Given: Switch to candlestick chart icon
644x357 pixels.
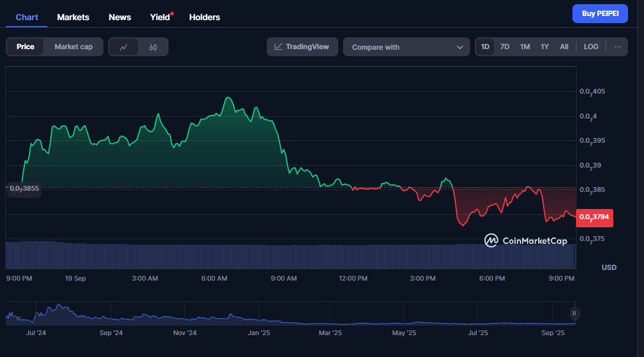Looking at the screenshot, I should [153, 47].
